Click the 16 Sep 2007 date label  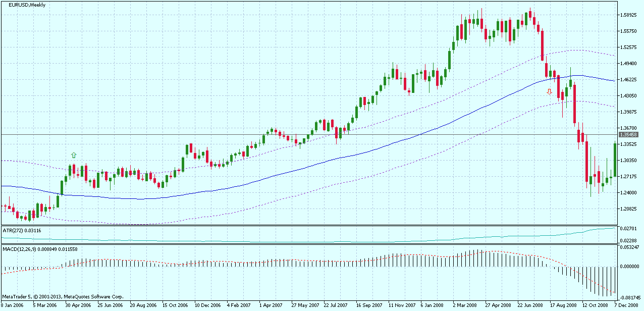click(x=369, y=306)
